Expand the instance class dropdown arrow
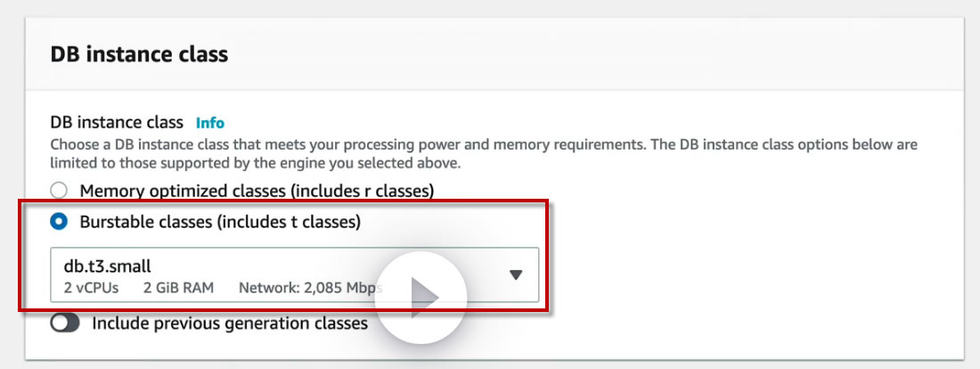Viewport: 980px width, 369px height. [515, 275]
